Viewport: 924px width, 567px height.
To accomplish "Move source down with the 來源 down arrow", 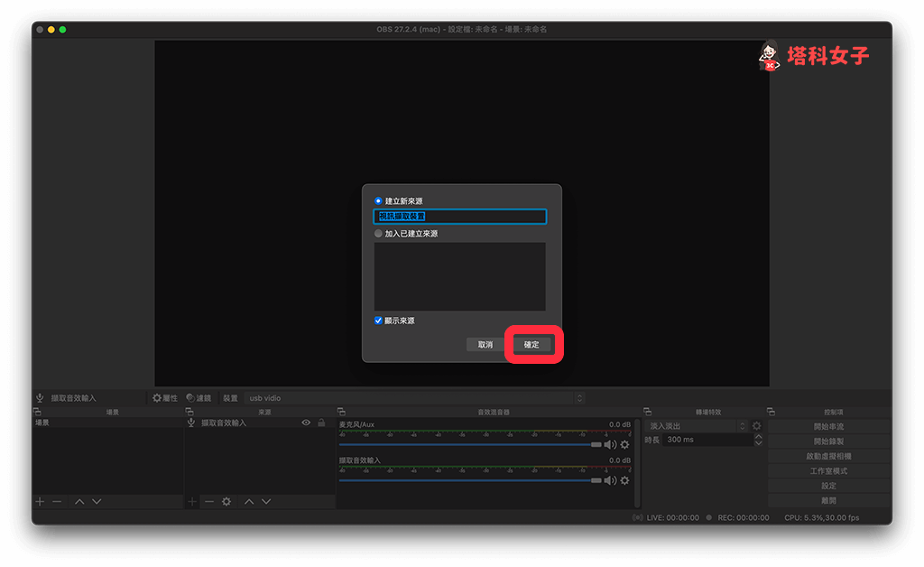I will [266, 501].
